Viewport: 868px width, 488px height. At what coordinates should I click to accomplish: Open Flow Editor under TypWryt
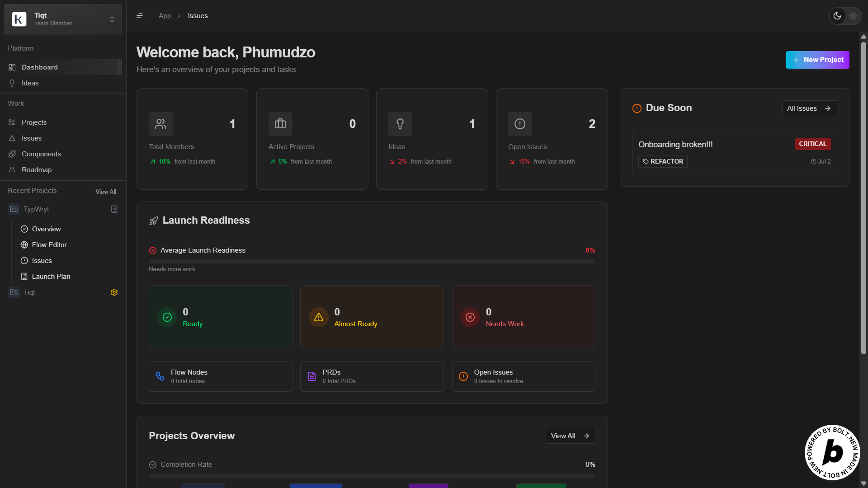click(49, 245)
